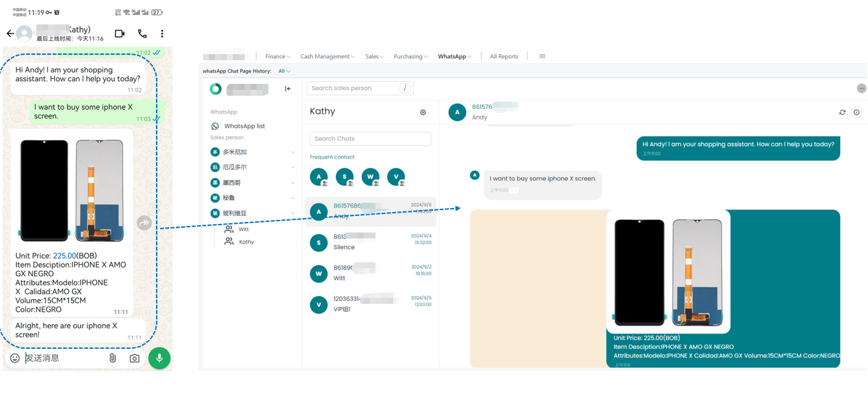
Task: Refresh the conversation with Andy
Action: click(x=842, y=112)
